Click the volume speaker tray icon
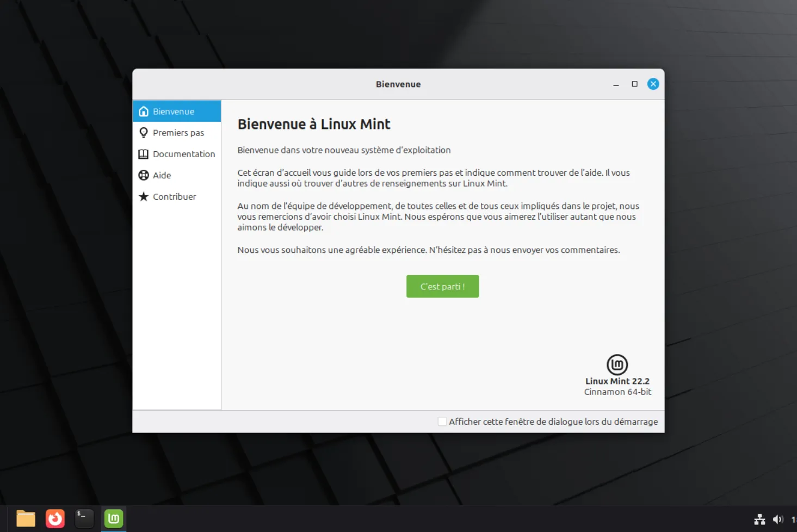 [778, 519]
